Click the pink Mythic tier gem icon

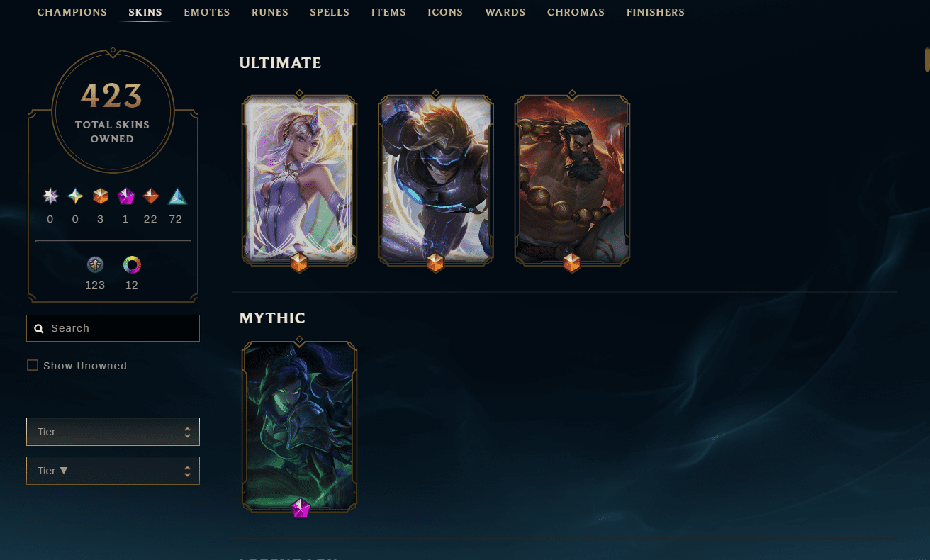point(125,196)
